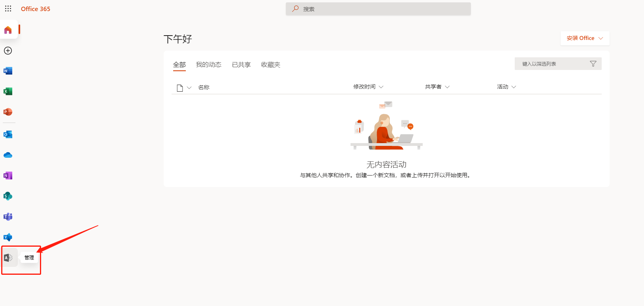This screenshot has height=306, width=644.
Task: Open Microsoft Teams from the sidebar
Action: pyautogui.click(x=8, y=217)
